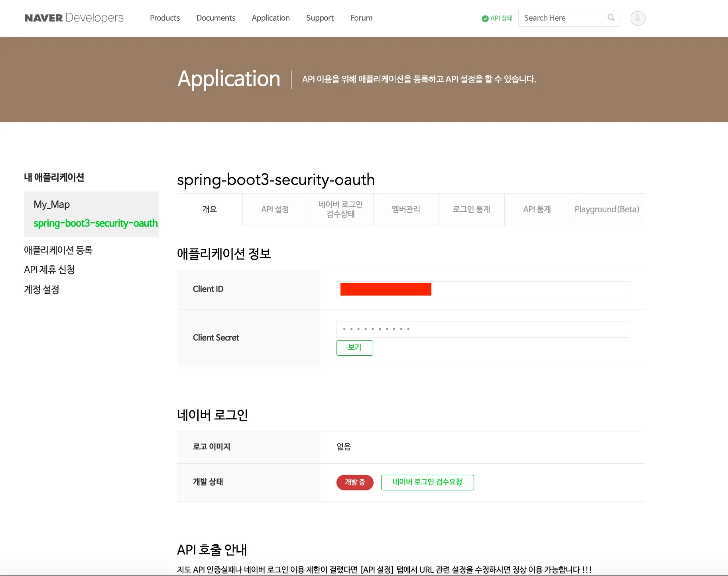Open the Documents menu
The image size is (728, 576).
[x=216, y=18]
